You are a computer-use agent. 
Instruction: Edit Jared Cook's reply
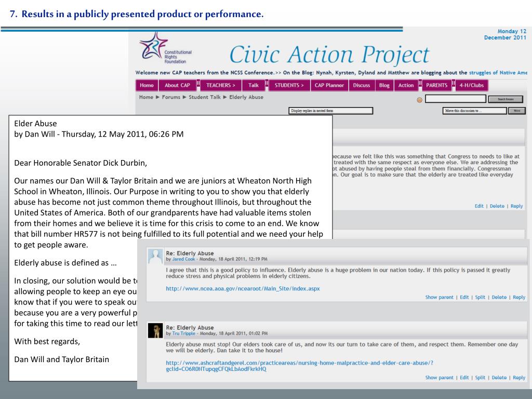464,297
